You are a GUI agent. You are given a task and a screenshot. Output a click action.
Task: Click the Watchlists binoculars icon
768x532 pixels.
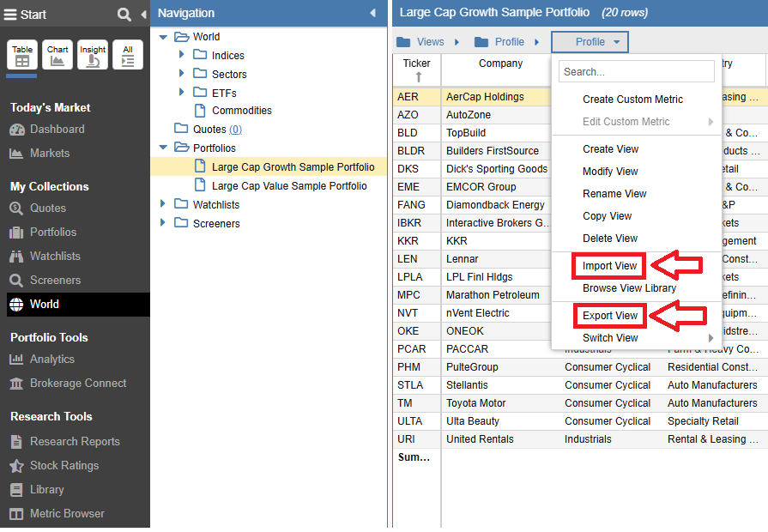(x=16, y=257)
